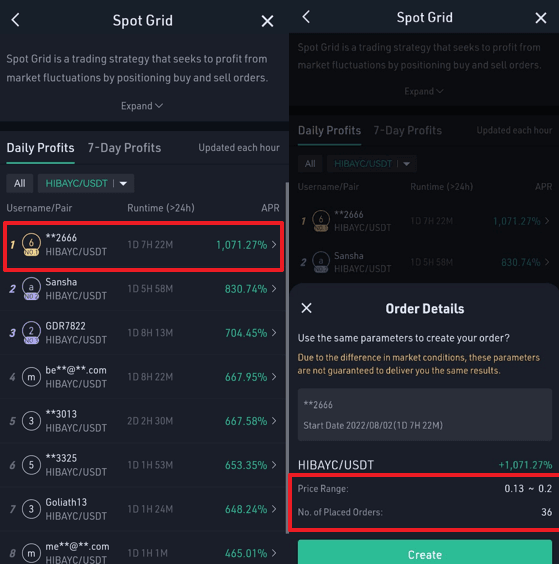Click Sansha's avatar icon in left list

(31, 288)
